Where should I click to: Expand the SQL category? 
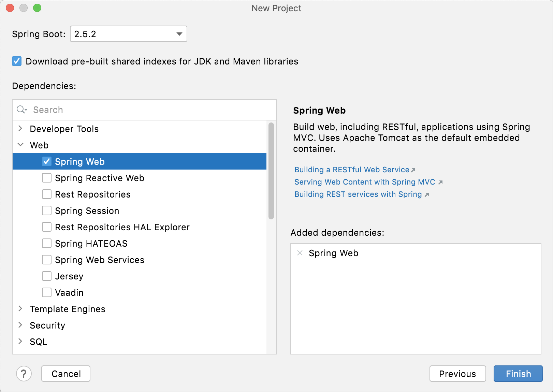[20, 342]
